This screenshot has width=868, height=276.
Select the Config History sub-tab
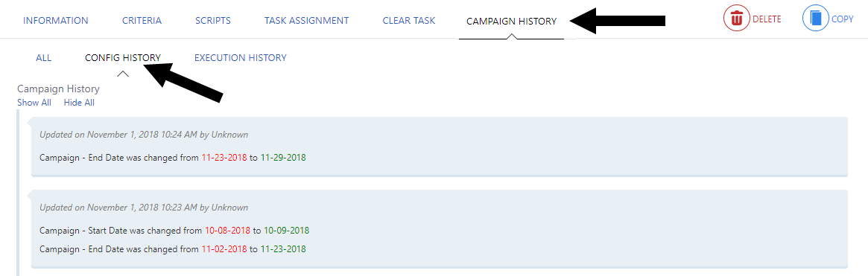(x=123, y=57)
